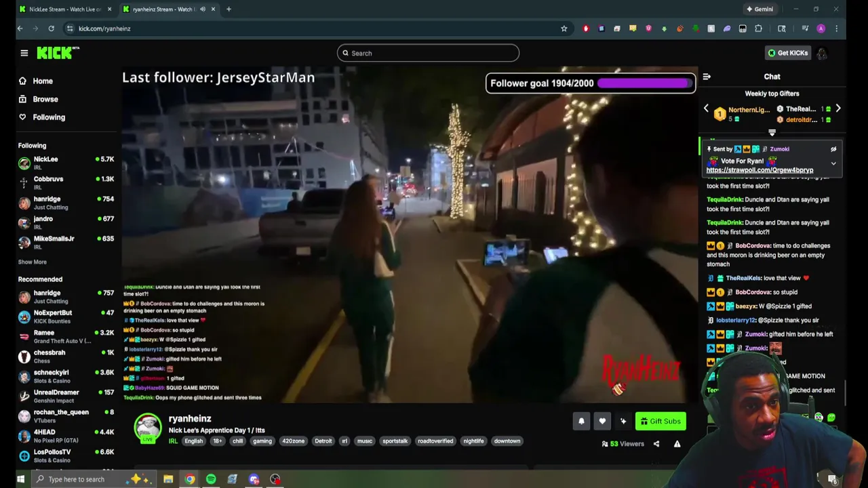Open rochan_the_queen recommended channel
The height and width of the screenshot is (488, 868).
pyautogui.click(x=66, y=415)
